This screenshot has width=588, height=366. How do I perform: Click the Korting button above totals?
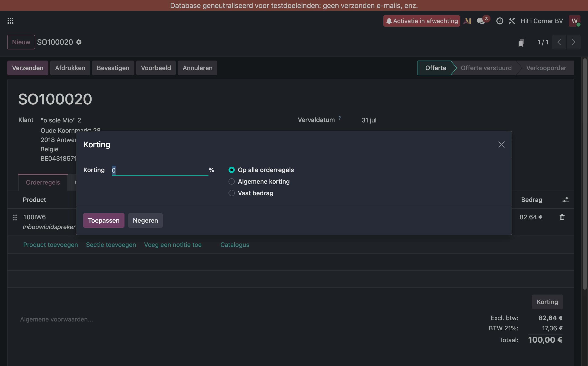(547, 302)
